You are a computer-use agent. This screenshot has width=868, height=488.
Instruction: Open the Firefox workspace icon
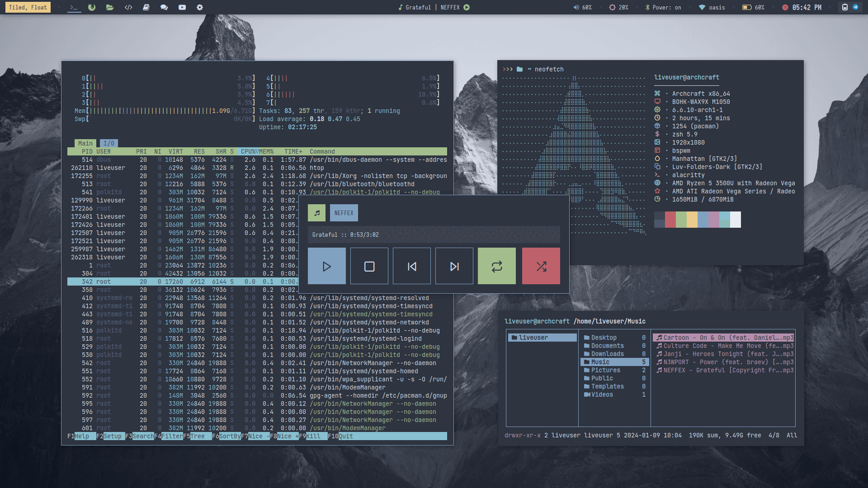pyautogui.click(x=92, y=7)
